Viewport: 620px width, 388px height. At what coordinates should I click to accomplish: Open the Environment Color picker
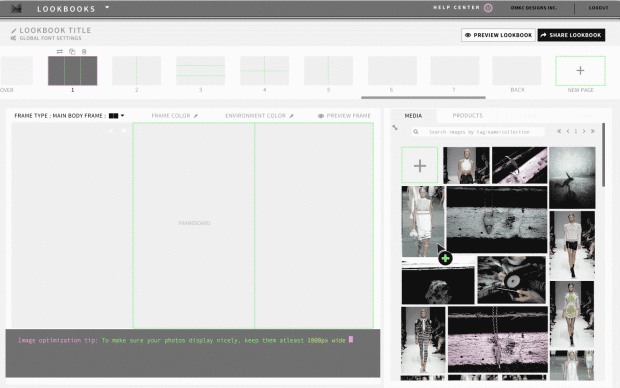coord(259,116)
